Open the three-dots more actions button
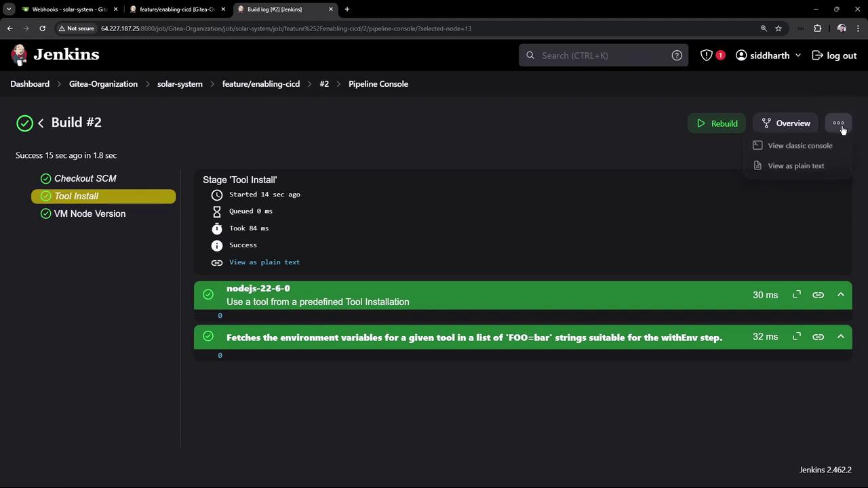The image size is (868, 488). coord(839,123)
